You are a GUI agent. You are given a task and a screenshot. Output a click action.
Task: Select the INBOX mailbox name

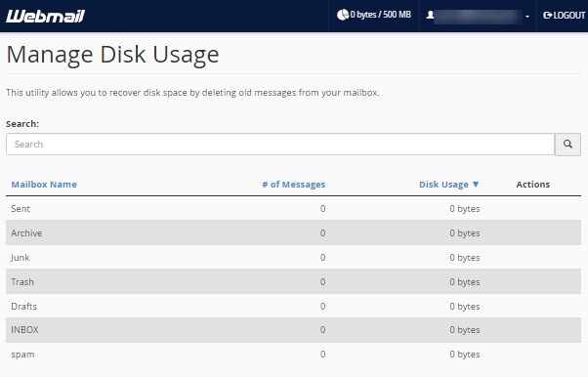24,330
